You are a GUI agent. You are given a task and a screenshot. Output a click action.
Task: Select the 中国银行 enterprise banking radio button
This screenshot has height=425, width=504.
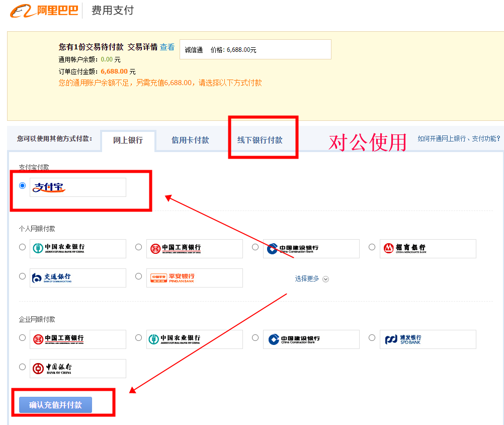[x=22, y=367]
